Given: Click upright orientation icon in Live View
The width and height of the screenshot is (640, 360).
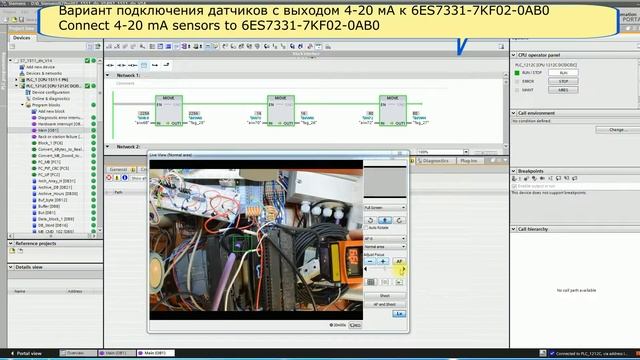Looking at the screenshot, I should [x=385, y=220].
